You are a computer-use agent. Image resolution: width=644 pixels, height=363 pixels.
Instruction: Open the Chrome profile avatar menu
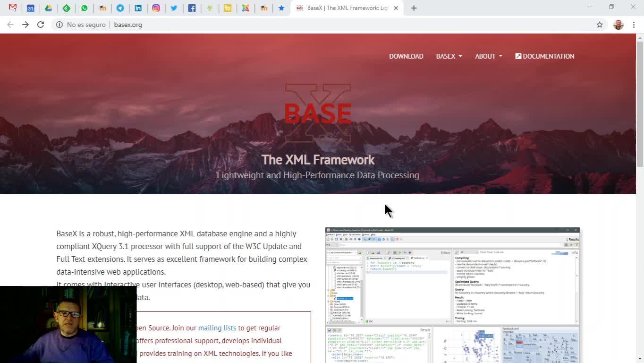click(x=619, y=25)
